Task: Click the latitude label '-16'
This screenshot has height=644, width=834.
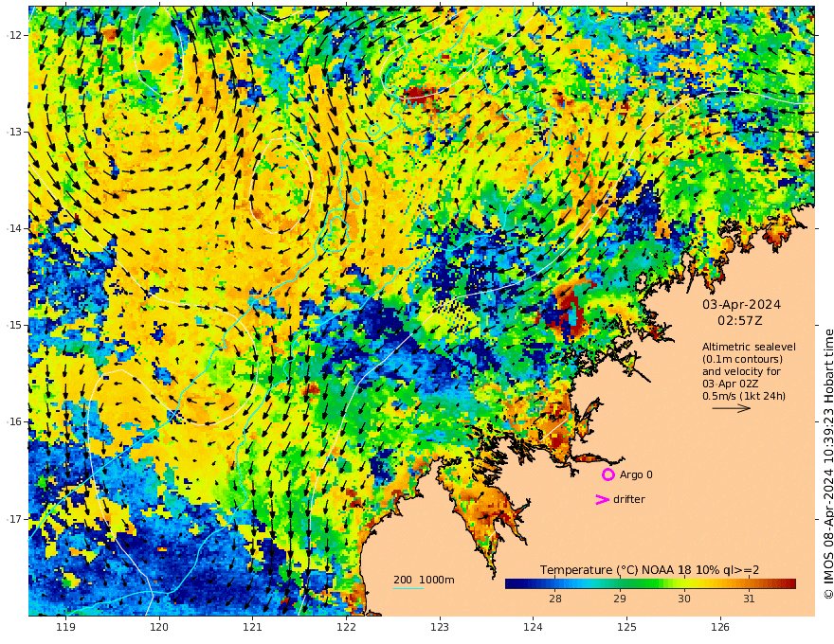Action: pyautogui.click(x=14, y=421)
